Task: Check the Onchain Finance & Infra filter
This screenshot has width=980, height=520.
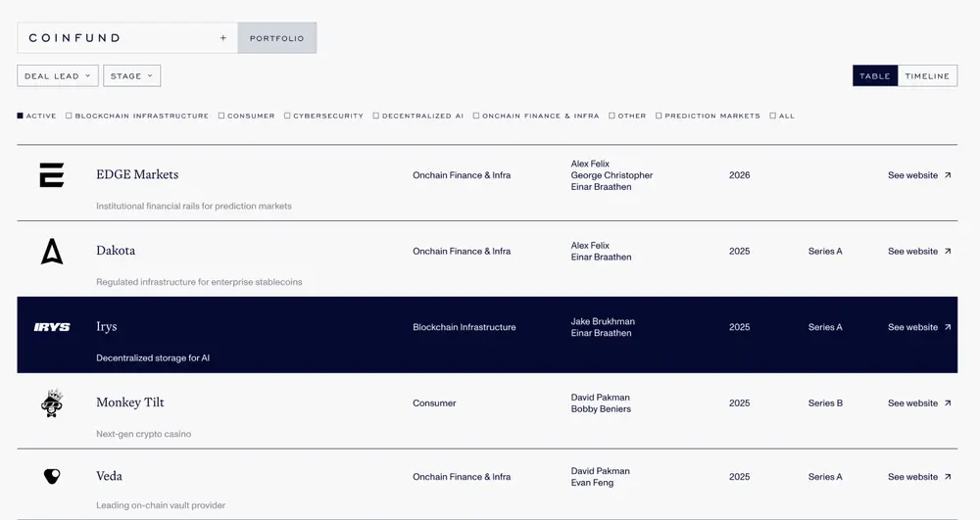Action: coord(475,116)
